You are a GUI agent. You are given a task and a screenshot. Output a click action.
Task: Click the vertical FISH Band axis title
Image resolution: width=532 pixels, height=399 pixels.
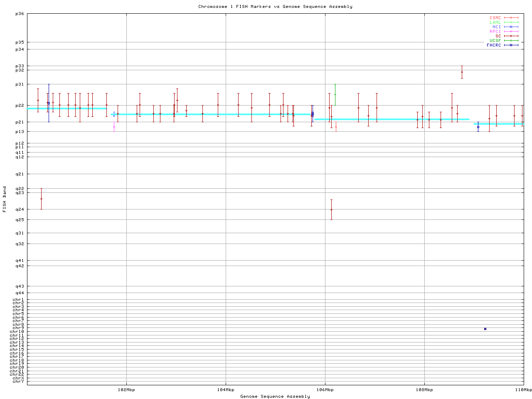(5, 199)
